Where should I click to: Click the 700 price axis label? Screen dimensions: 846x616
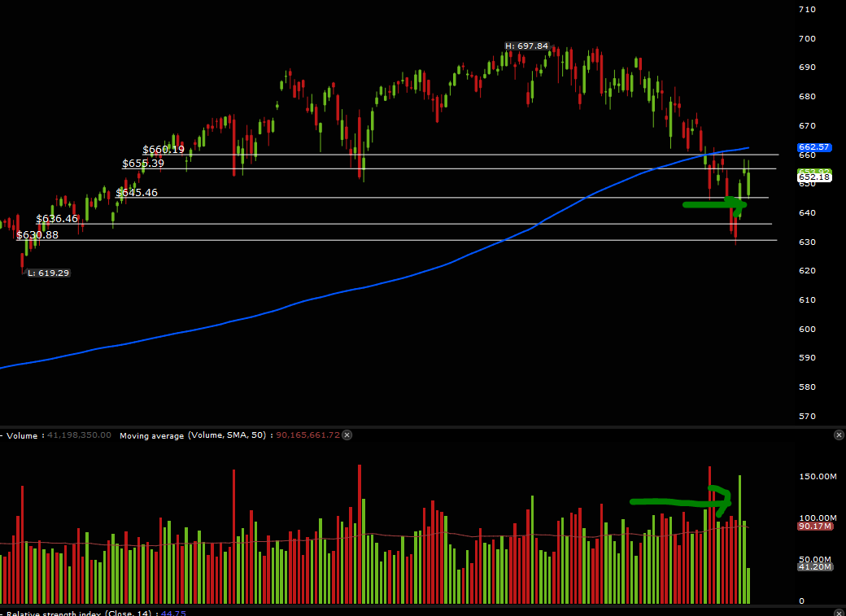pos(807,39)
